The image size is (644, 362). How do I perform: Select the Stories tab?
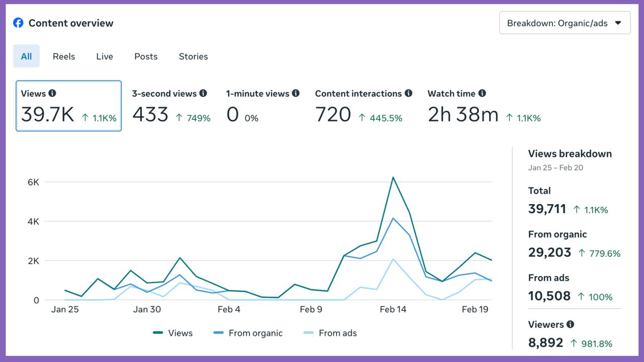click(193, 56)
